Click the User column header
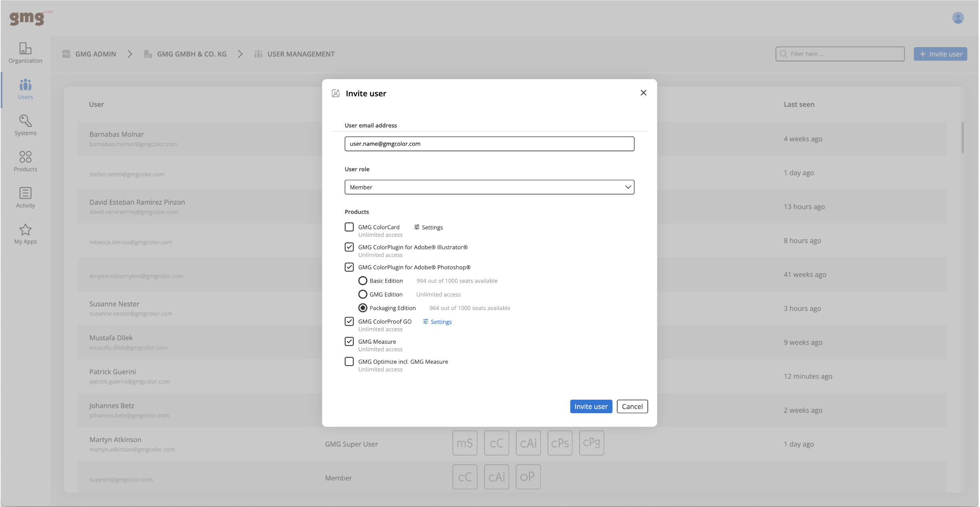This screenshot has height=507, width=980. (96, 104)
